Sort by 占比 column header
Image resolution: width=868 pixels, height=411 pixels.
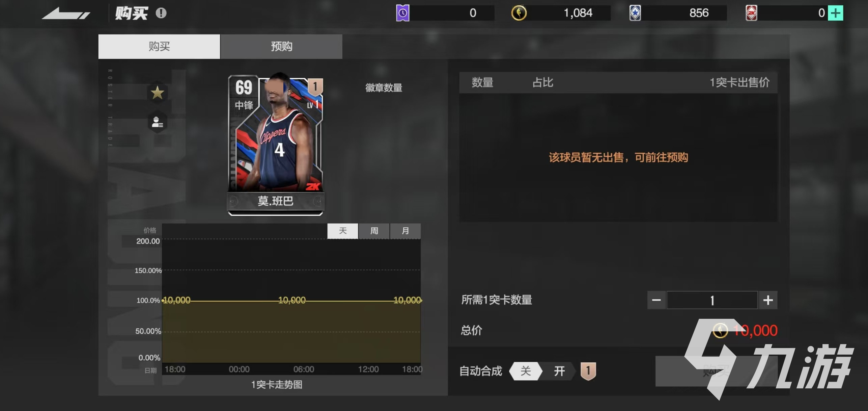tap(542, 82)
